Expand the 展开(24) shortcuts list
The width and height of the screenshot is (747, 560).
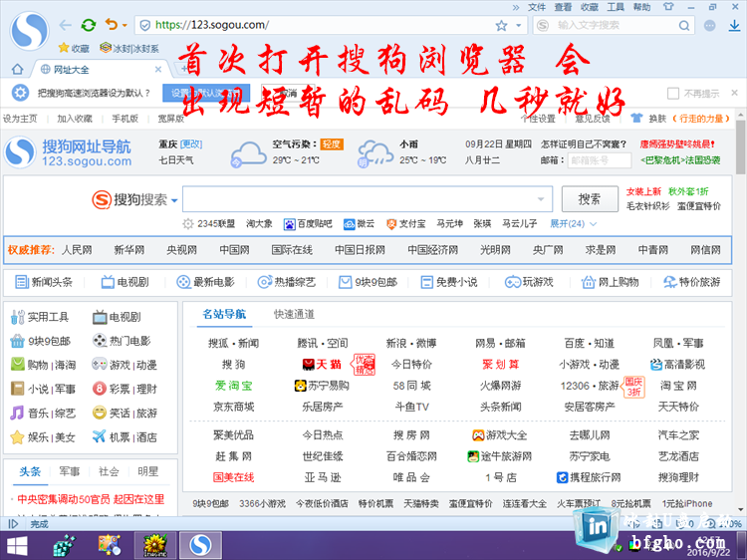point(573,223)
